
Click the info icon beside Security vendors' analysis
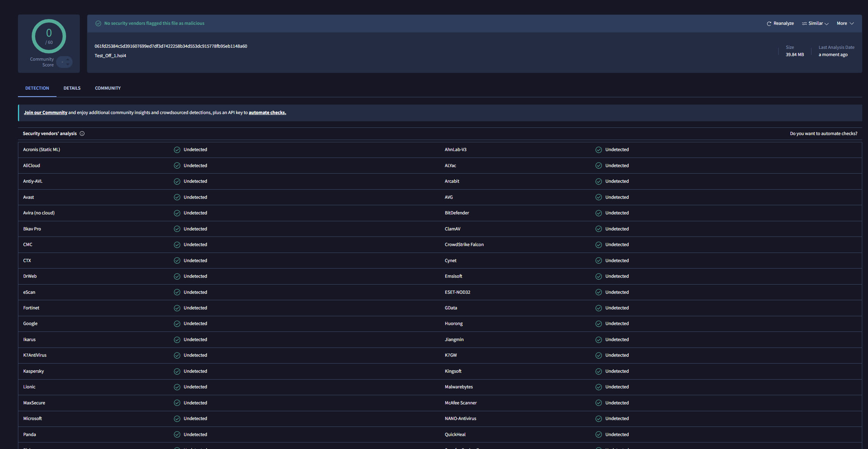82,134
